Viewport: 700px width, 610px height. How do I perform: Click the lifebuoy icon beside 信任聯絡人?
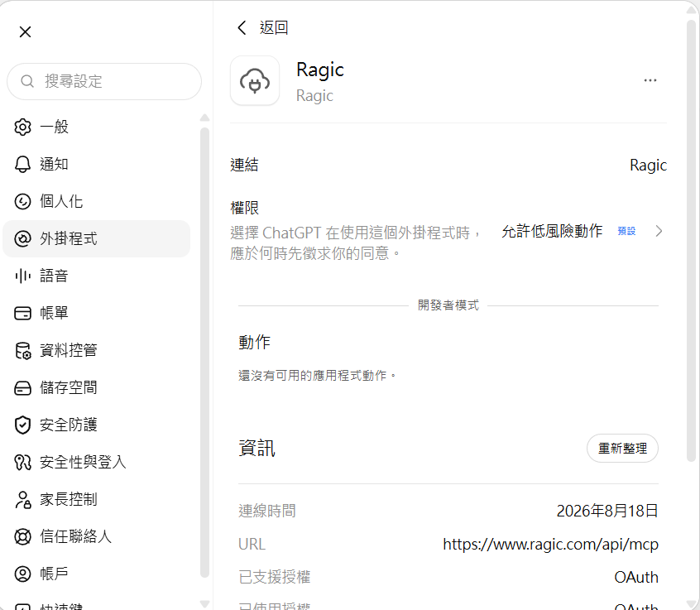22,536
